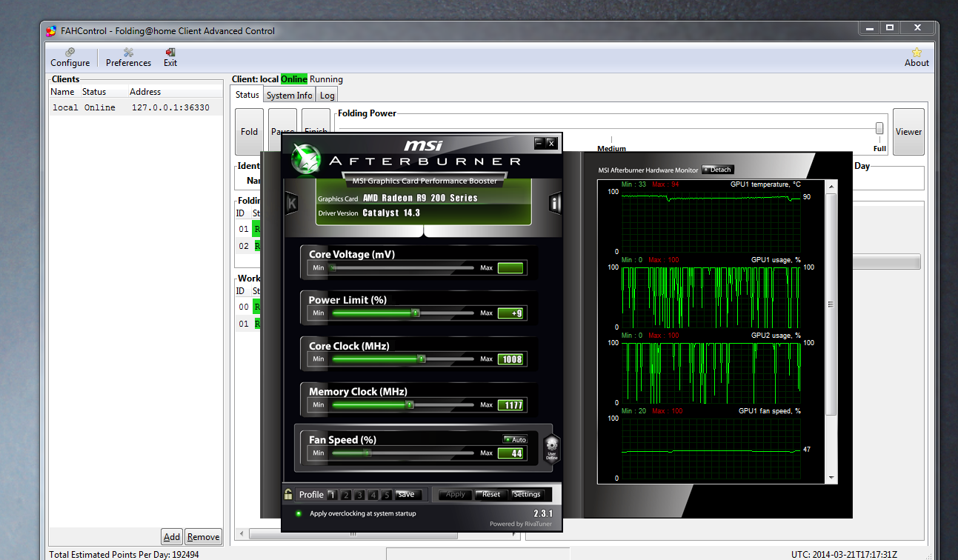This screenshot has height=560, width=958.
Task: Click the Power Limit slider handle
Action: point(416,313)
